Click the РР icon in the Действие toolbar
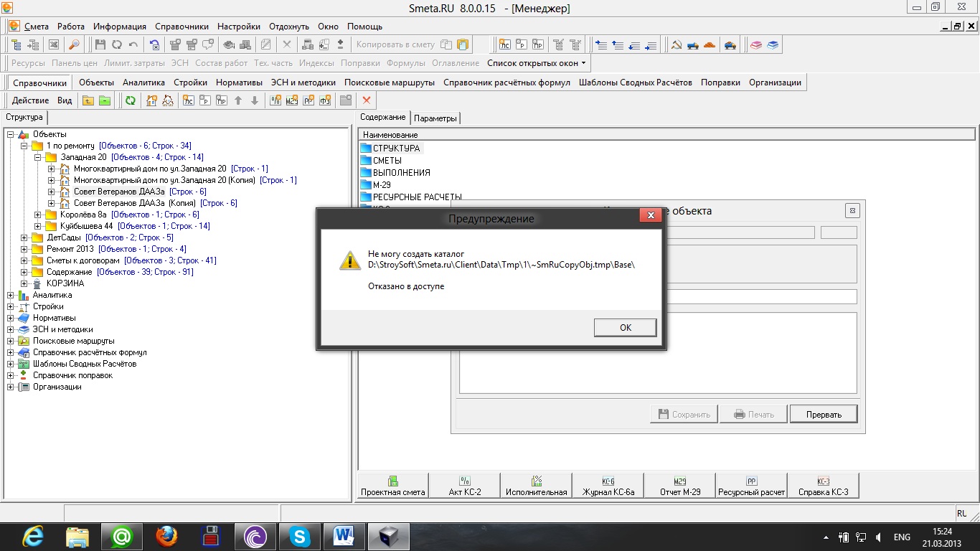The height and width of the screenshot is (551, 980). point(308,101)
